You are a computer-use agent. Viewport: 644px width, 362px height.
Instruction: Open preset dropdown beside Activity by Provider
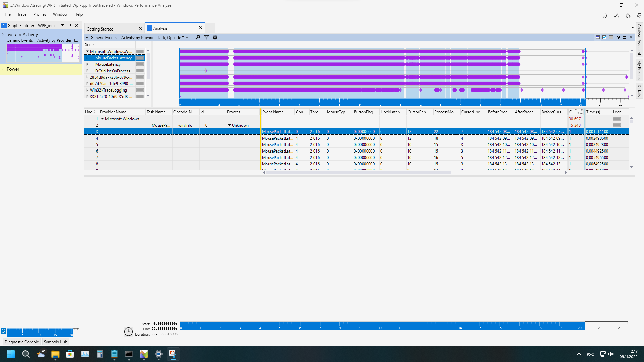pos(187,38)
